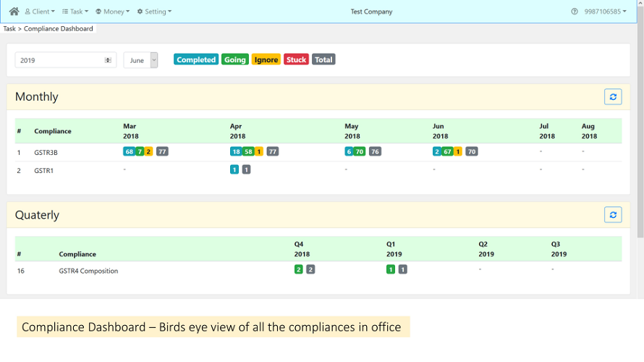Viewport: 644px width, 362px height.
Task: Click the red Stuck legend badge
Action: tap(296, 59)
